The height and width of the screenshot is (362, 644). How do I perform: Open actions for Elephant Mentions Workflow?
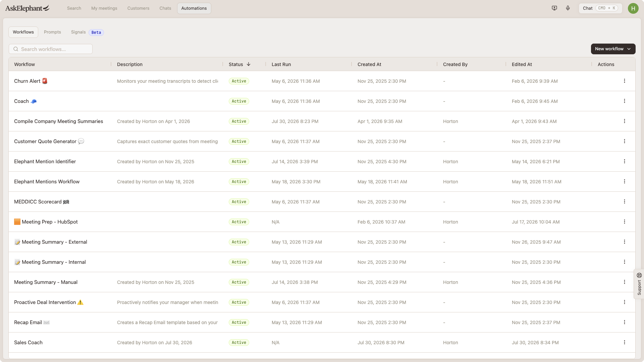pos(625,181)
